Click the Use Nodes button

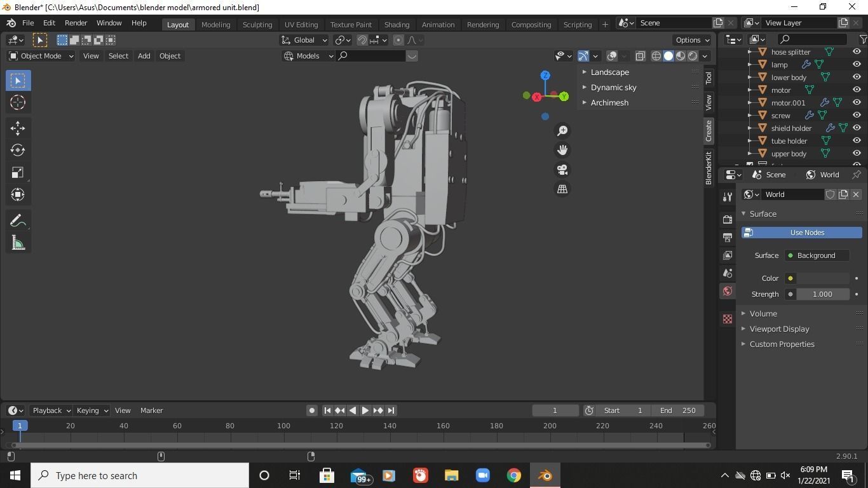802,233
